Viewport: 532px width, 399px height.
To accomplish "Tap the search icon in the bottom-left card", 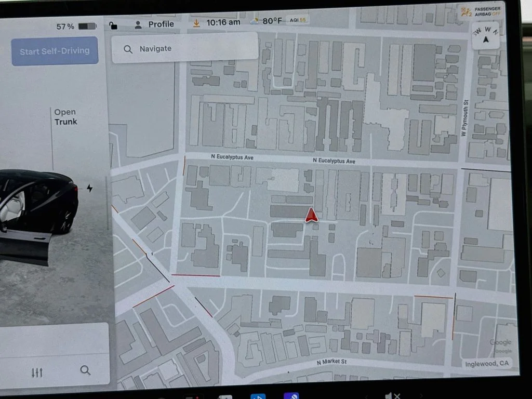I will coord(85,370).
